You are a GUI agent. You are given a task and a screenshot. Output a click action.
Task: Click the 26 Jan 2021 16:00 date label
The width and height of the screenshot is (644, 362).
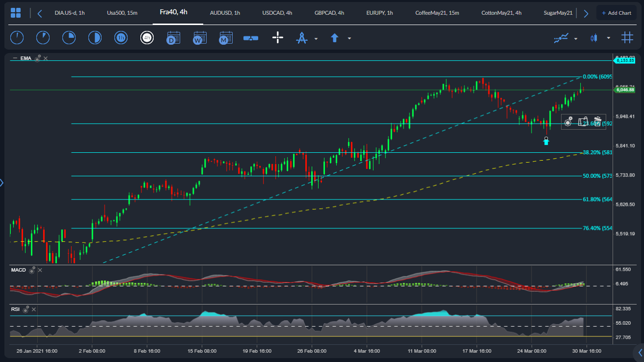click(37, 351)
